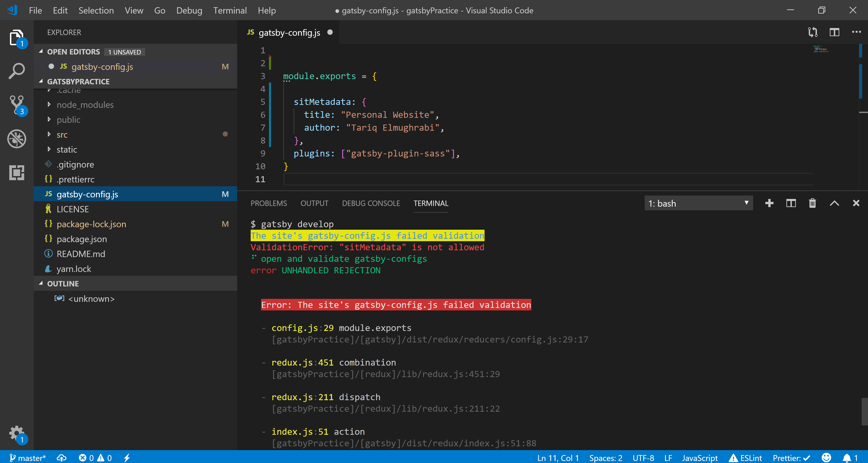This screenshot has width=868, height=463.
Task: Open the Extensions view icon
Action: (x=16, y=172)
